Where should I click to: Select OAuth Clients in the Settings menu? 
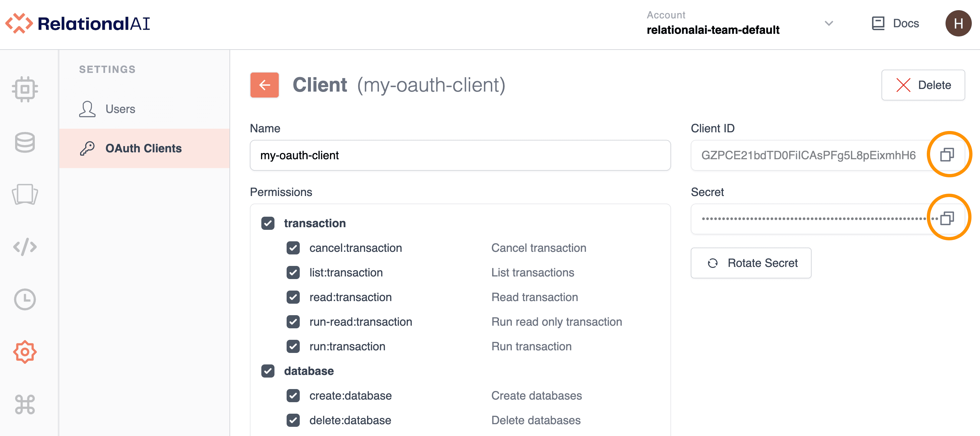(143, 148)
